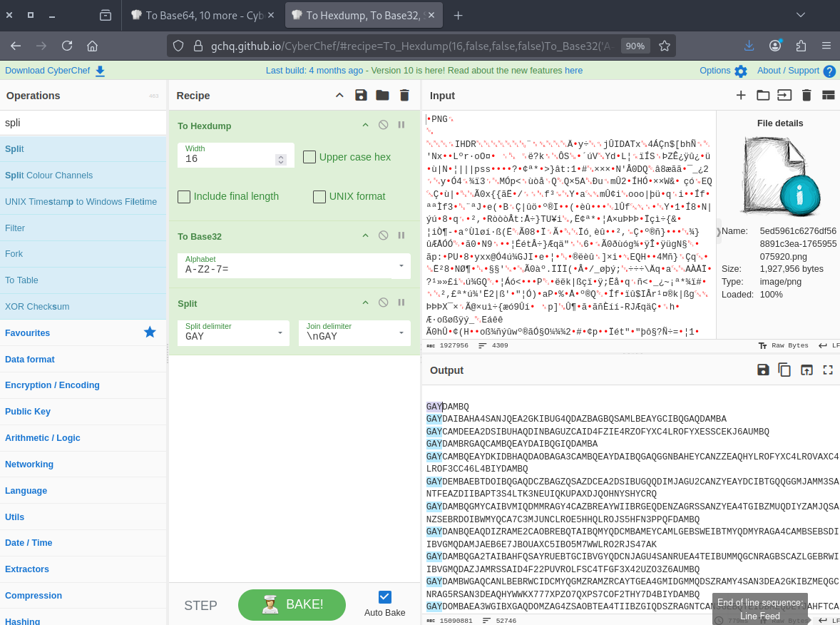Open the Base32 Alphabet dropdown

pos(400,266)
